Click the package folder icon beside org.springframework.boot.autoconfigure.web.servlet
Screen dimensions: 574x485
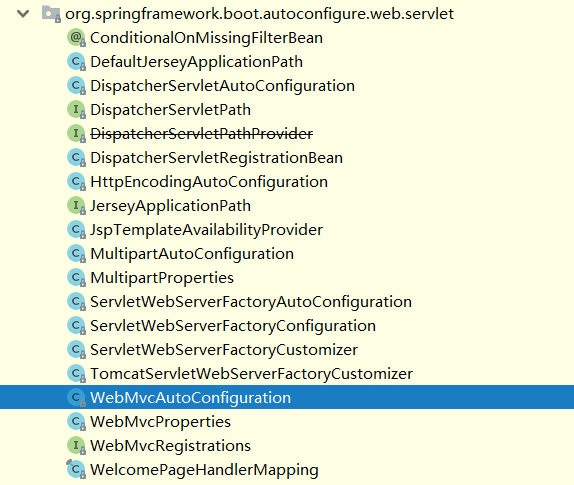[x=51, y=14]
